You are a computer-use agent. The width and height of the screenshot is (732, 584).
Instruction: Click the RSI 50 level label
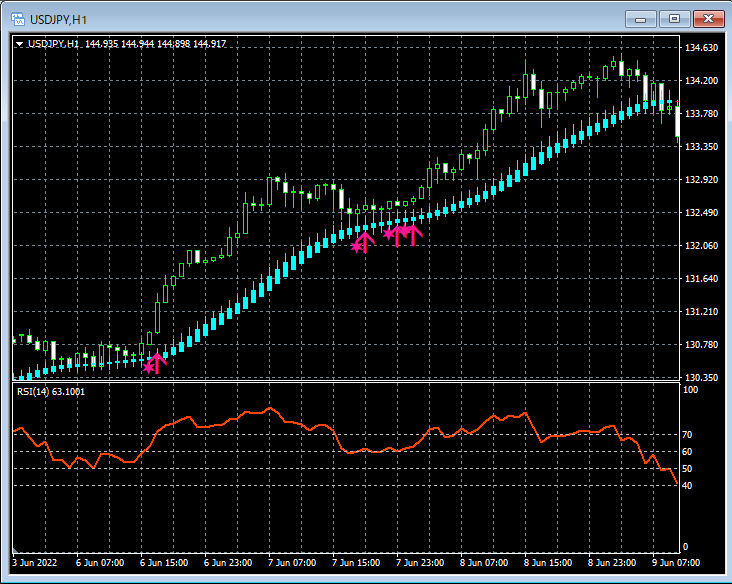coord(687,469)
